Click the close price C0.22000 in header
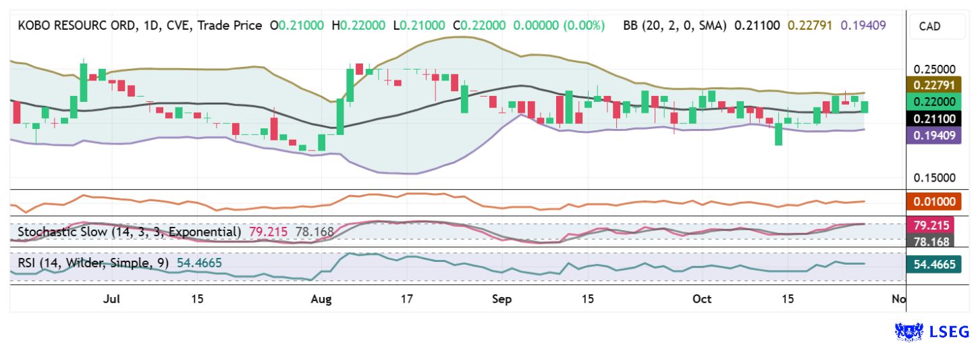The height and width of the screenshot is (343, 980). (x=480, y=26)
